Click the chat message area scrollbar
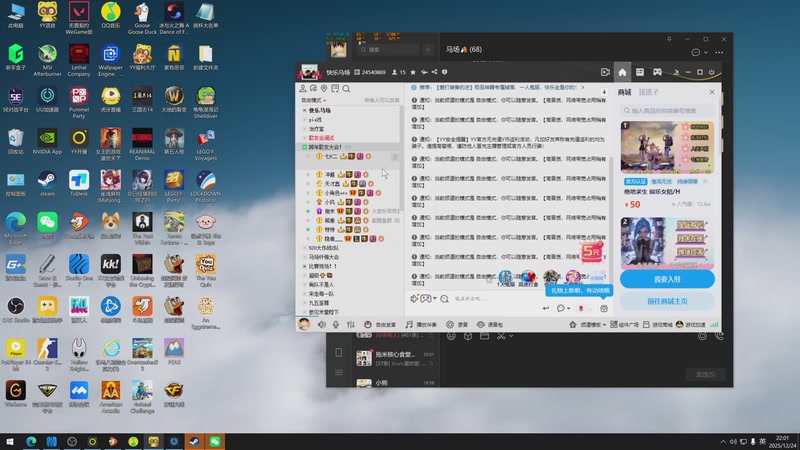 611,219
